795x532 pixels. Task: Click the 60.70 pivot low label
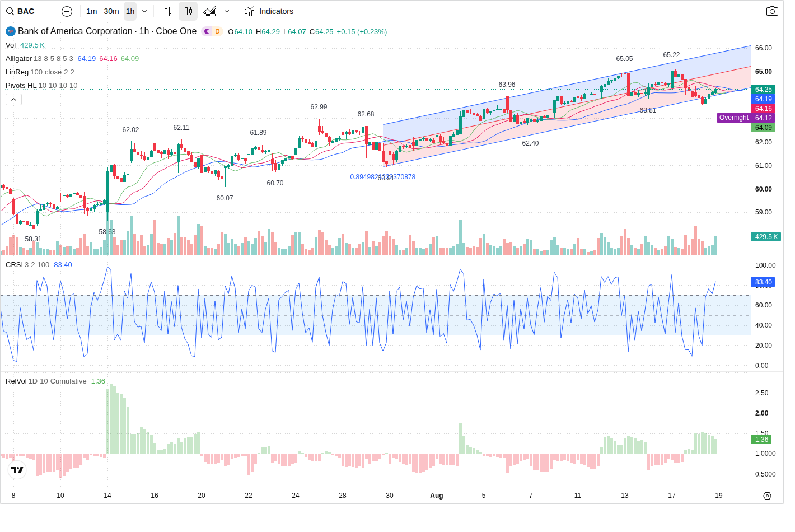(275, 183)
